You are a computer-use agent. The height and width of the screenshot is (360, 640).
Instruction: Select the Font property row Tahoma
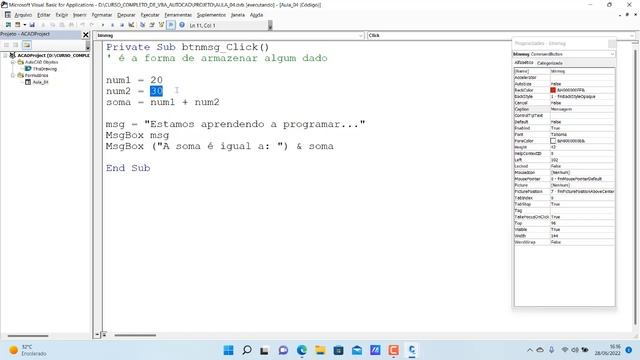point(564,134)
